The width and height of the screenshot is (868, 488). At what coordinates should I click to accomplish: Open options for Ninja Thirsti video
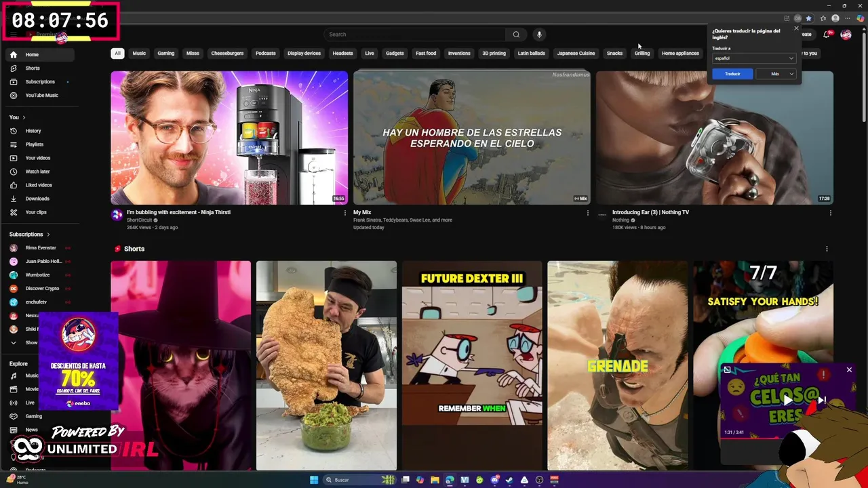pyautogui.click(x=344, y=213)
